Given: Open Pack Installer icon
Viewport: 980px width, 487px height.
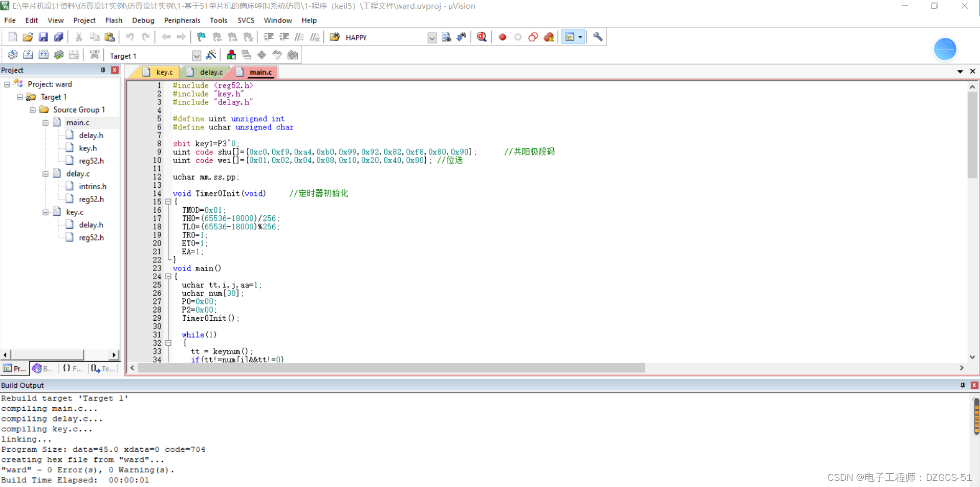Looking at the screenshot, I should tap(293, 55).
